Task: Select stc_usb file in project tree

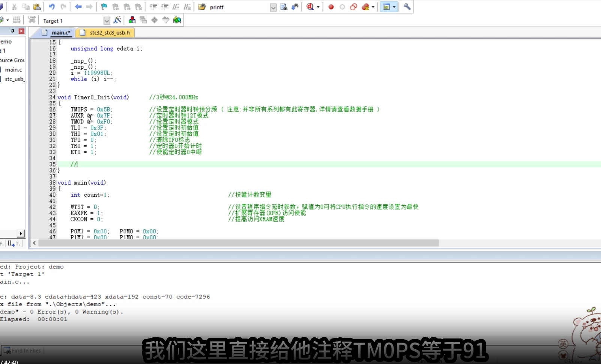Action: [15, 79]
